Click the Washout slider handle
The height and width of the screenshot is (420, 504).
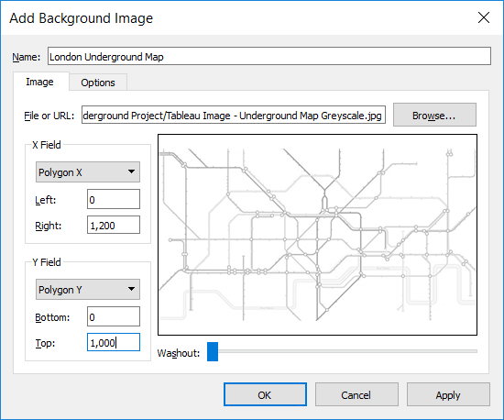pyautogui.click(x=213, y=352)
